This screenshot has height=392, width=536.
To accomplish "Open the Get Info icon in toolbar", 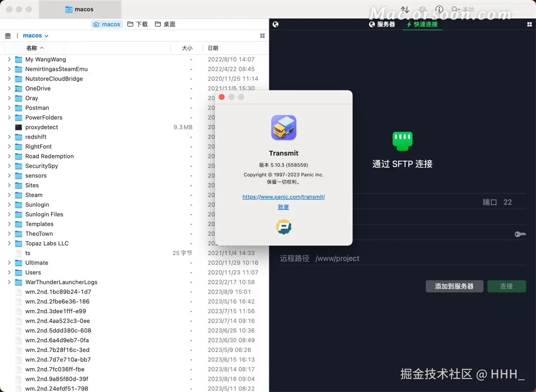I will (439, 10).
